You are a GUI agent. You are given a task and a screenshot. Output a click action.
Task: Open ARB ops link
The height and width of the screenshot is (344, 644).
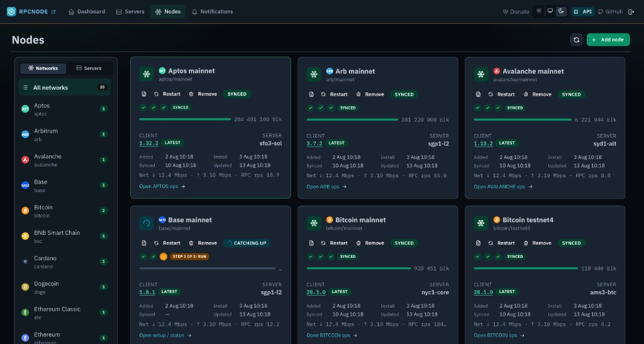pyautogui.click(x=326, y=187)
